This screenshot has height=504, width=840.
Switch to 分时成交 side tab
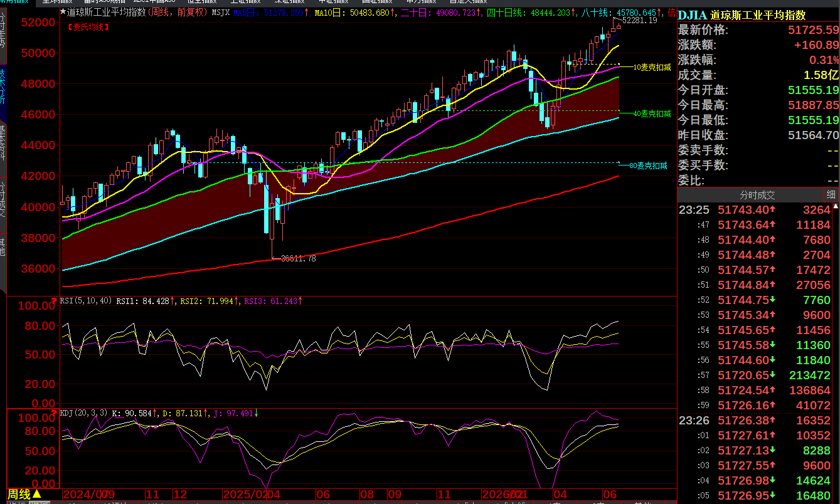tap(3, 204)
